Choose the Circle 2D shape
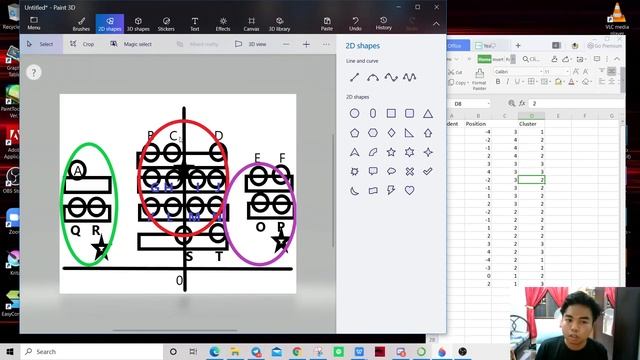This screenshot has width=640, height=360. pos(354,113)
